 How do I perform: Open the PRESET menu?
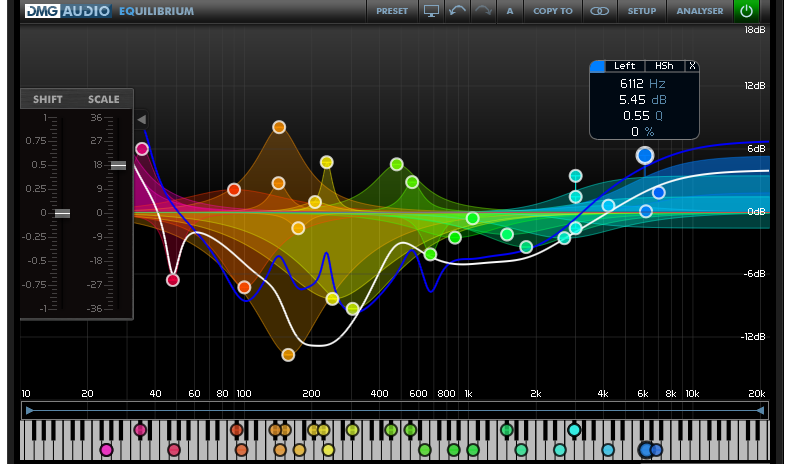tap(392, 11)
